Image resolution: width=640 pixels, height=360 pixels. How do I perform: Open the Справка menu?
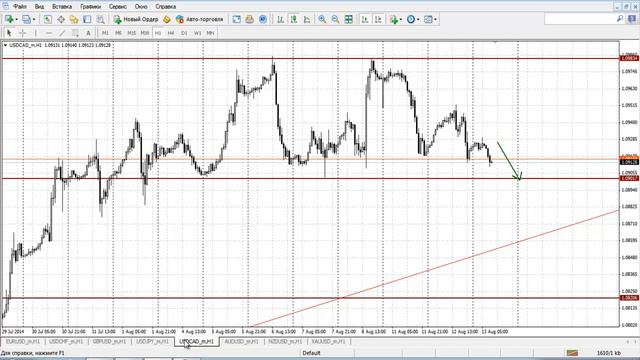pyautogui.click(x=166, y=7)
